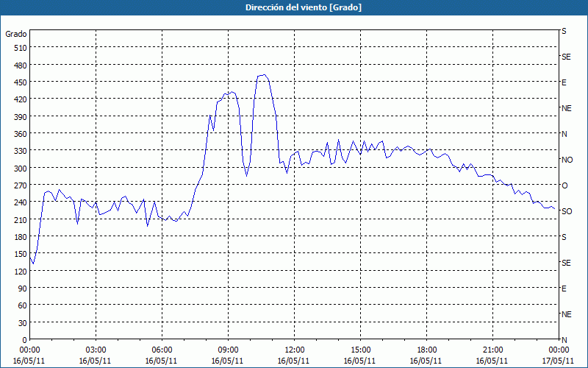Click the 16/05/11 date under 03:00

(96, 361)
